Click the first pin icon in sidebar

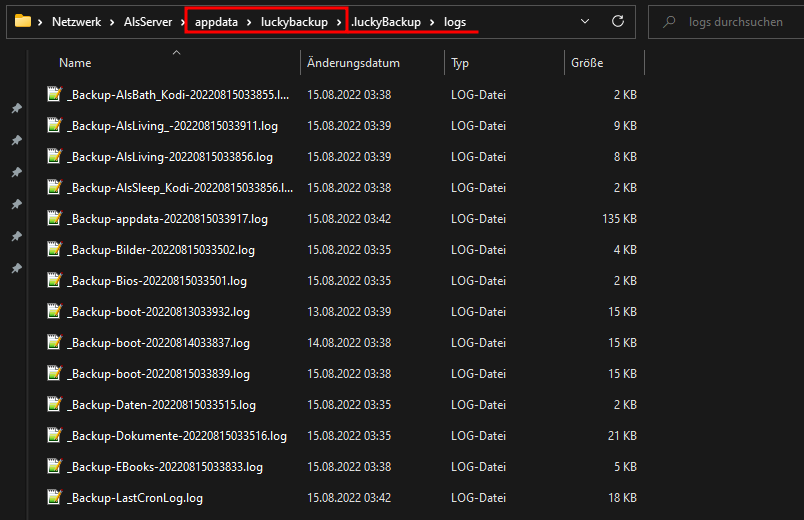click(17, 108)
